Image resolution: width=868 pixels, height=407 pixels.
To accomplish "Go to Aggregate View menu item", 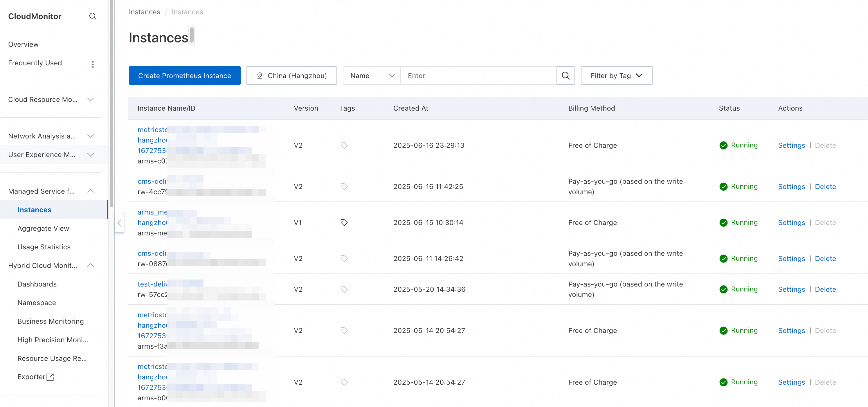I will point(43,228).
